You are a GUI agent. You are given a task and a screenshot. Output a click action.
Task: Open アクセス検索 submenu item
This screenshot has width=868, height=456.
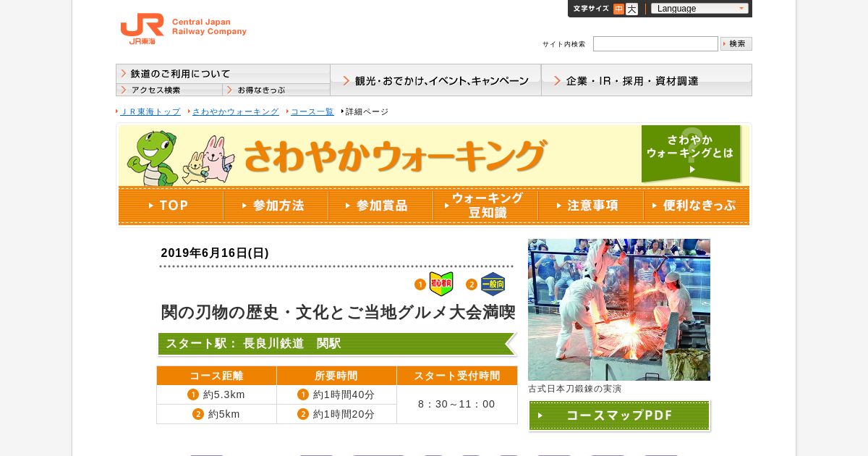pyautogui.click(x=169, y=90)
